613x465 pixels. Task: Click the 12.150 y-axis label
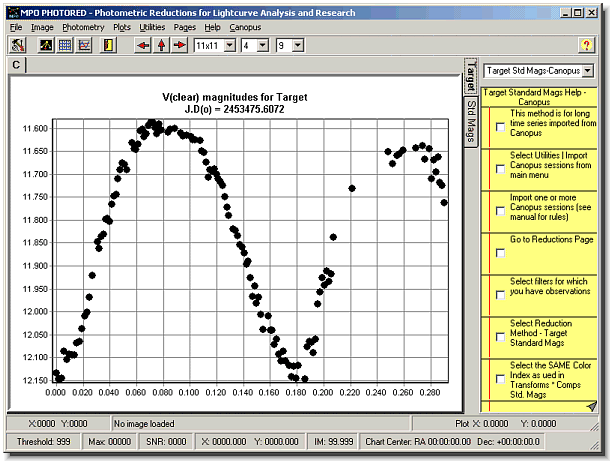tap(35, 380)
